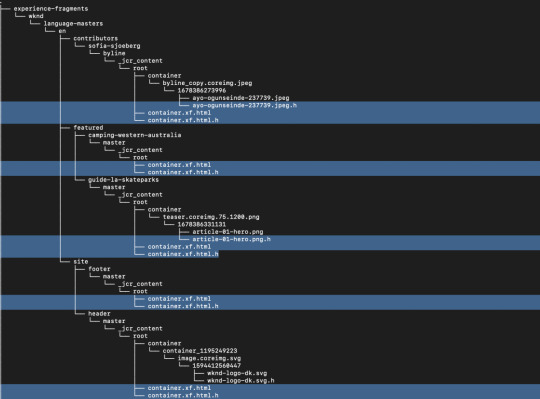Click the 'ayo-ogunseinde-237739.jpeg' file name

[241, 98]
